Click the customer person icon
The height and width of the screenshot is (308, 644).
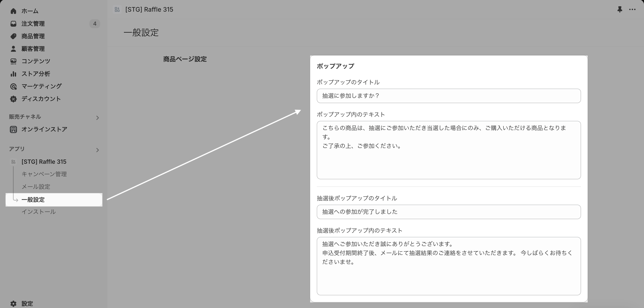[13, 49]
